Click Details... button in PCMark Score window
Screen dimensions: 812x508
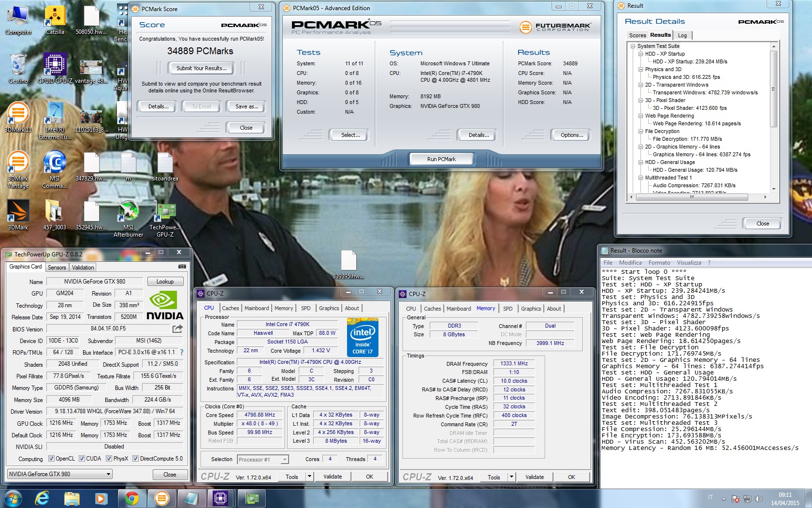pos(158,106)
